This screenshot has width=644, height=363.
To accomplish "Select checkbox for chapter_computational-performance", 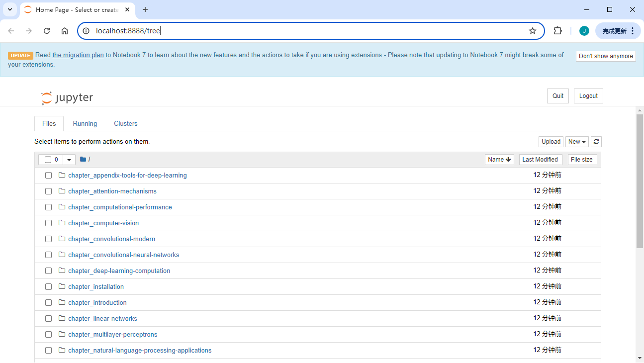I will pyautogui.click(x=48, y=207).
